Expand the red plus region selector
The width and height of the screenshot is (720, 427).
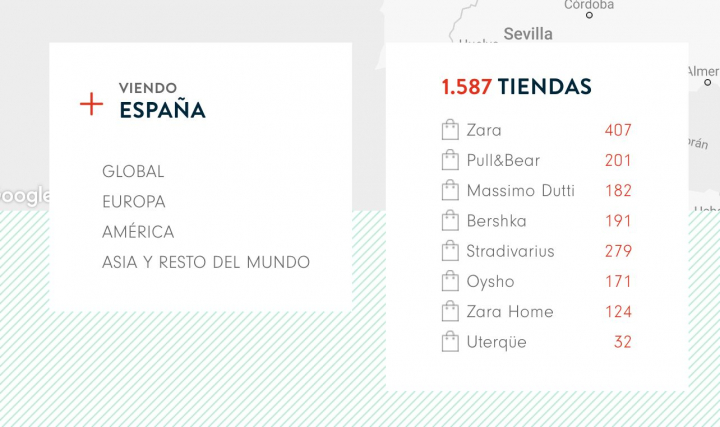91,103
